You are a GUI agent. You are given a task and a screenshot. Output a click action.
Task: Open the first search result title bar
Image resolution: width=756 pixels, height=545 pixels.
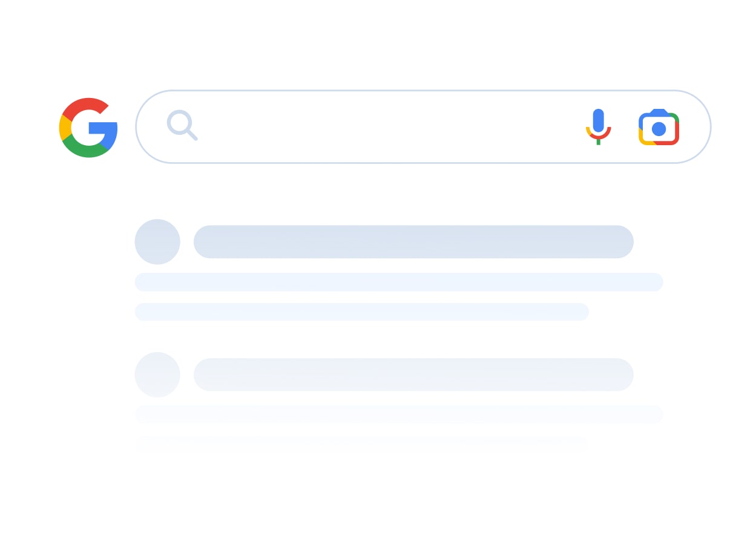coord(413,242)
